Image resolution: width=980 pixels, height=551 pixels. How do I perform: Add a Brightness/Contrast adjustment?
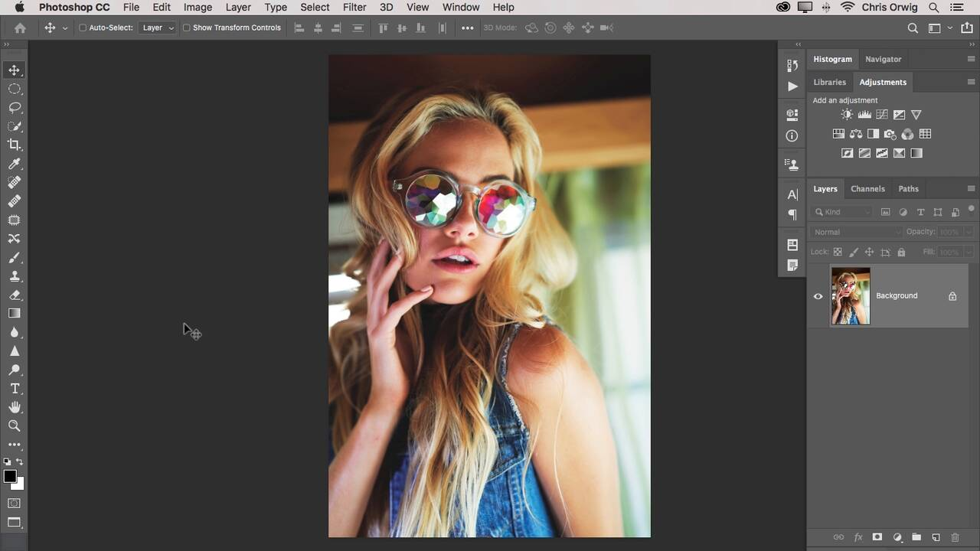[847, 115]
